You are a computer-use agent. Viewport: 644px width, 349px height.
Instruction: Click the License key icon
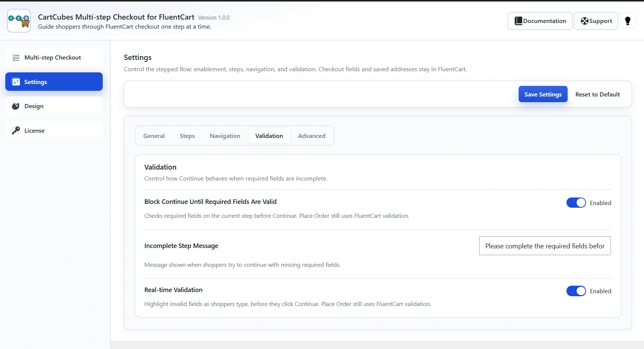pos(16,130)
